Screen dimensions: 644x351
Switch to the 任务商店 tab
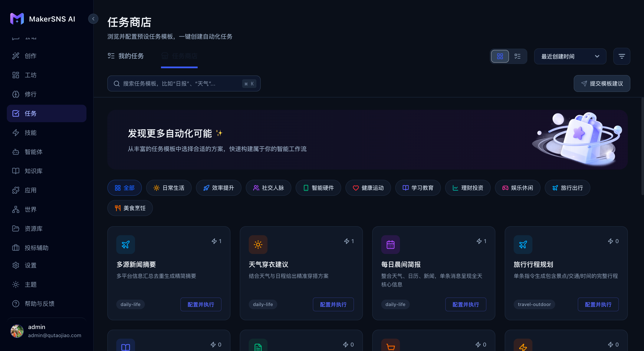click(x=179, y=56)
